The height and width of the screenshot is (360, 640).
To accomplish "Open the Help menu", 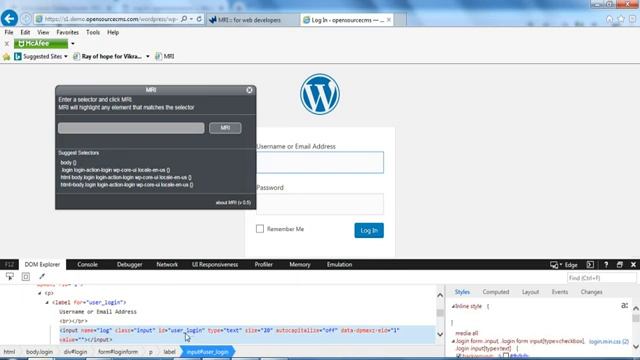I will (113, 32).
